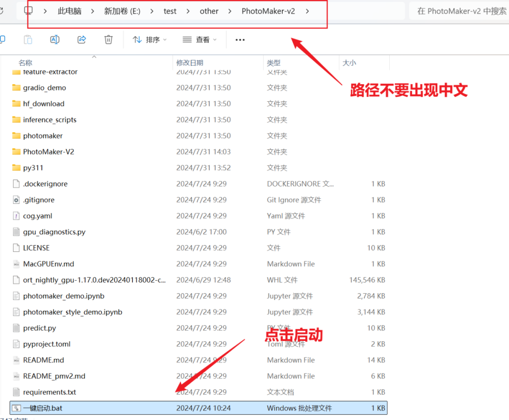Expand the chevron after test in the path
Image resolution: width=509 pixels, height=420 pixels.
(x=188, y=11)
